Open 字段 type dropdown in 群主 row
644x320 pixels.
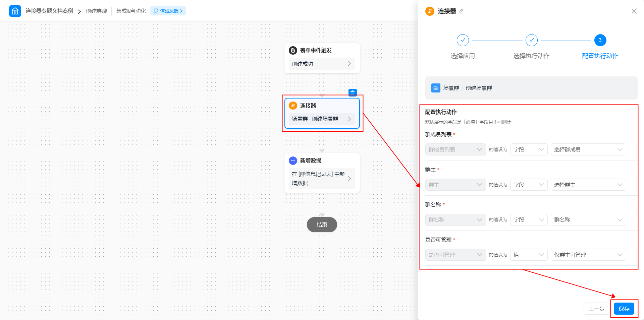[x=529, y=185]
